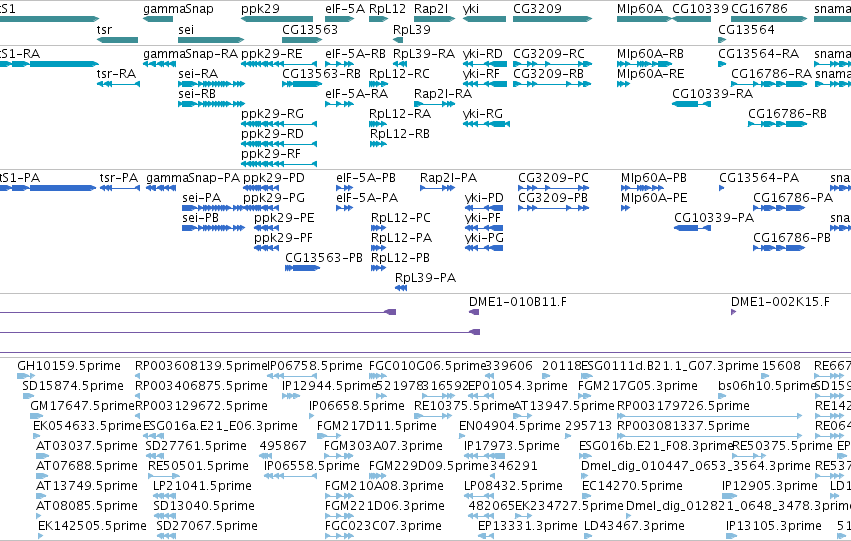Select transcript label ppk29-RF

pyautogui.click(x=271, y=154)
